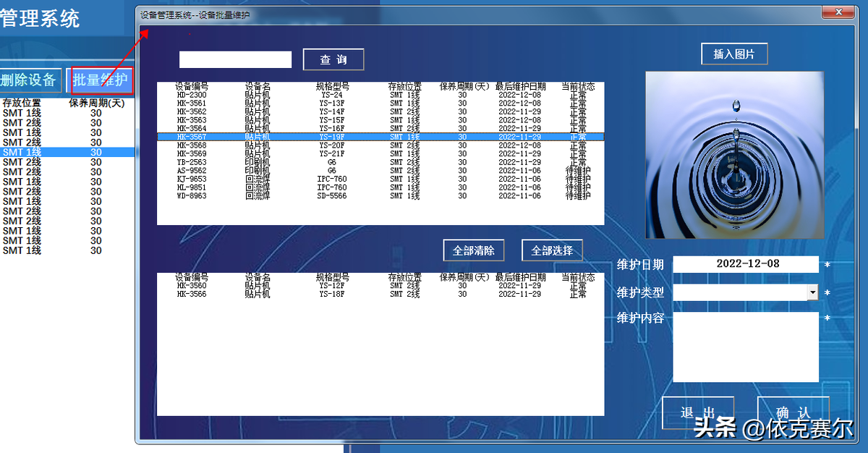Click the 插入图片 button
Image resolution: width=868 pixels, height=453 pixels.
(734, 54)
